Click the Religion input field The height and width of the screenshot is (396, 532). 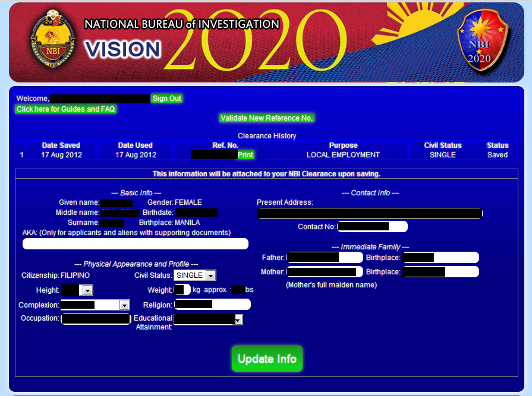click(x=213, y=304)
